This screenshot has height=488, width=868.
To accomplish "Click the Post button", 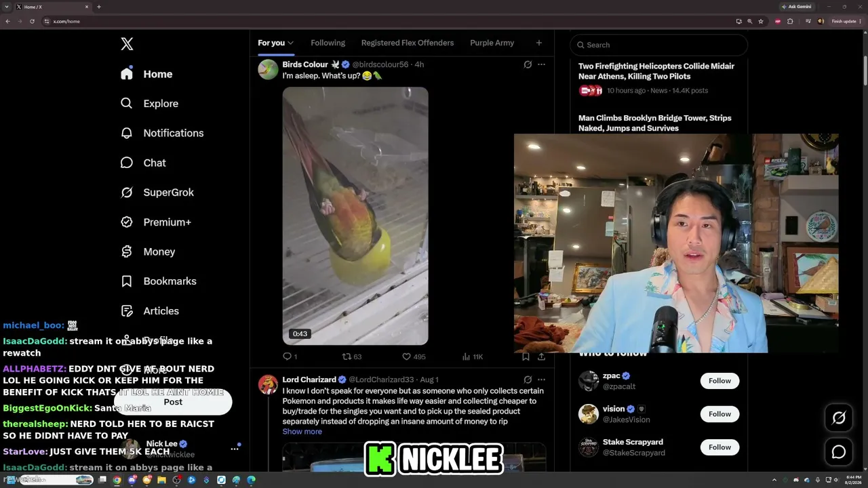I will [173, 402].
